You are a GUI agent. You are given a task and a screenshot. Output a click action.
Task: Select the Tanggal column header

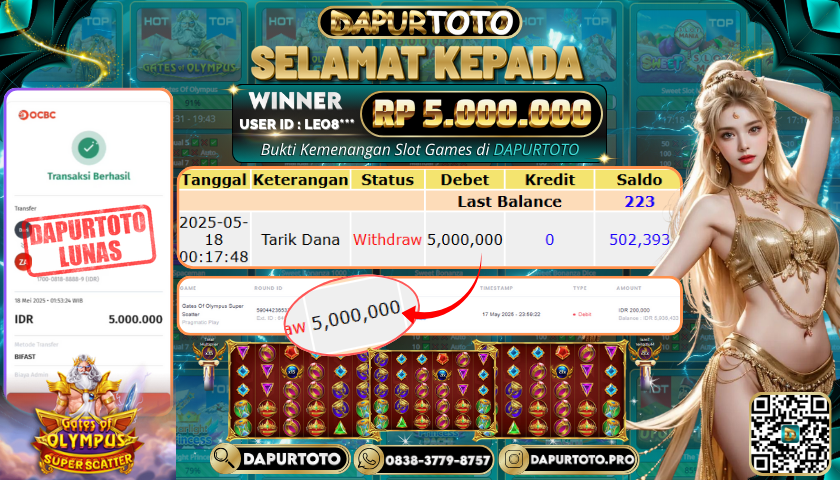pyautogui.click(x=214, y=179)
